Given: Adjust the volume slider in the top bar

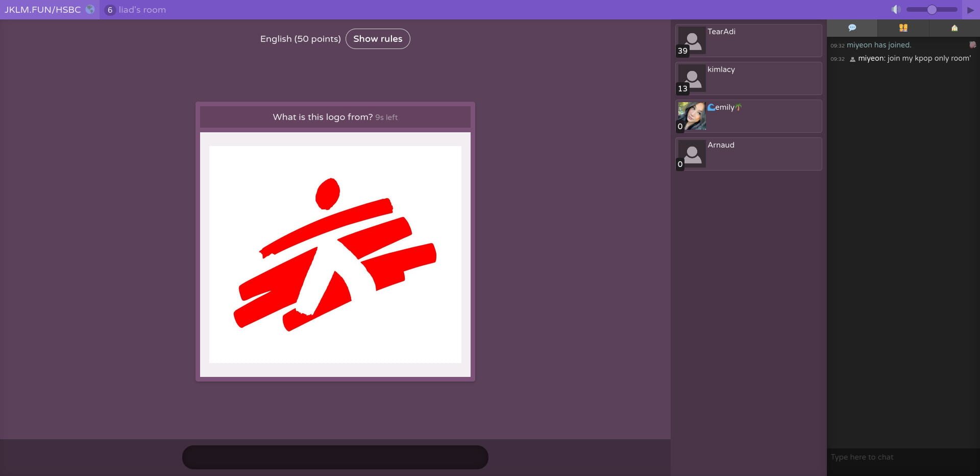Looking at the screenshot, I should (x=932, y=10).
